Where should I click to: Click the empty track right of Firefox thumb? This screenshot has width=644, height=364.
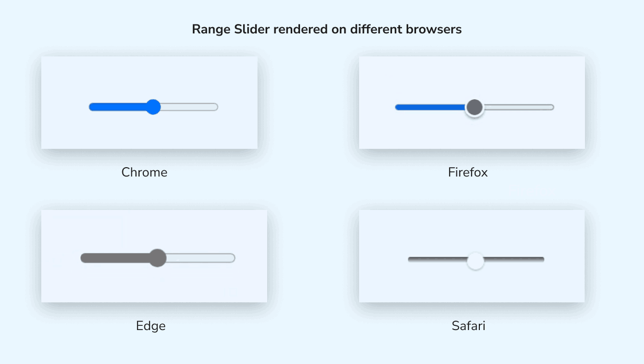(517, 107)
